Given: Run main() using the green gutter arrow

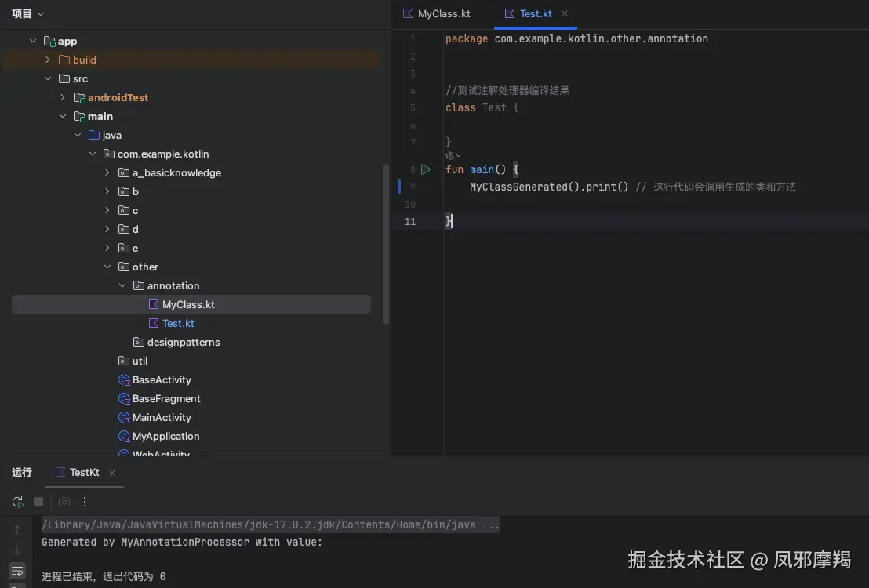Looking at the screenshot, I should (x=426, y=169).
